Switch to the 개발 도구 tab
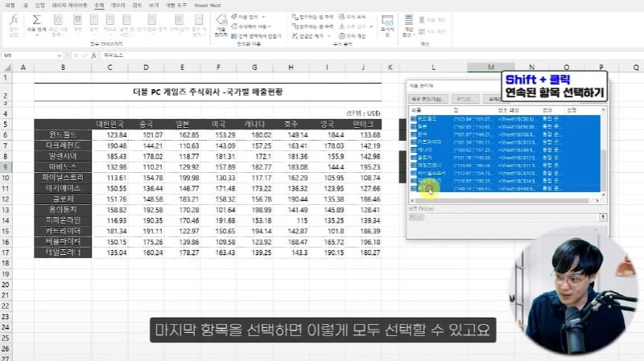This screenshot has height=361, width=644. point(175,6)
